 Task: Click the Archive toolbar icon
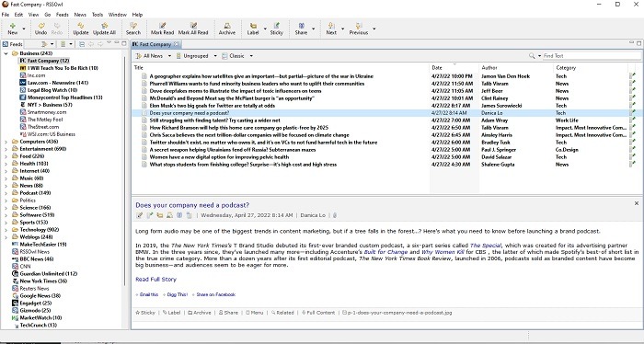click(x=226, y=29)
